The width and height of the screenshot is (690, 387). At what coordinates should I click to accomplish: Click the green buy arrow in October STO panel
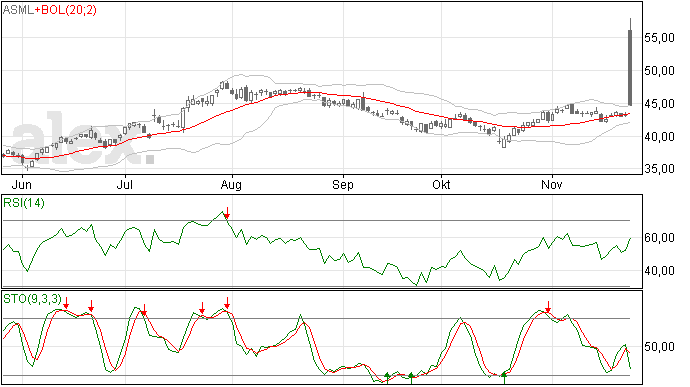click(504, 377)
